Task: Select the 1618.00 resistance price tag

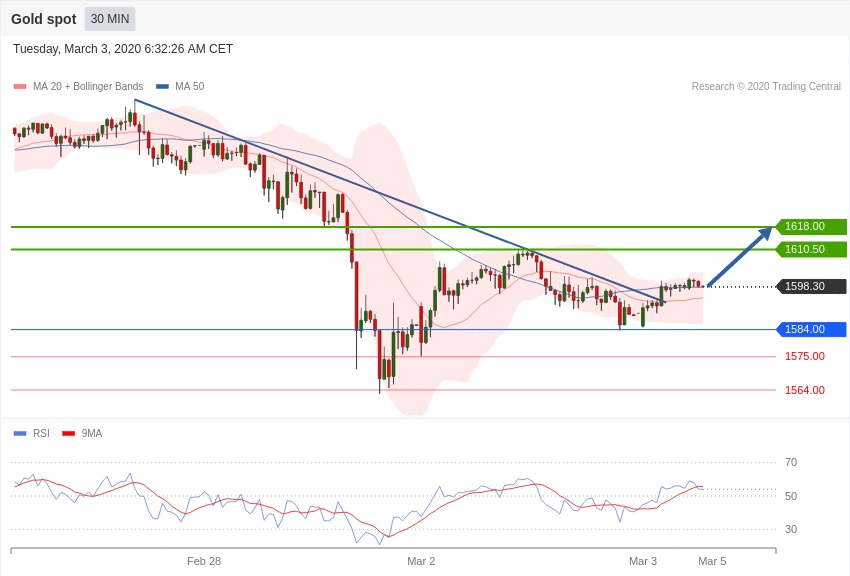Action: [x=811, y=227]
